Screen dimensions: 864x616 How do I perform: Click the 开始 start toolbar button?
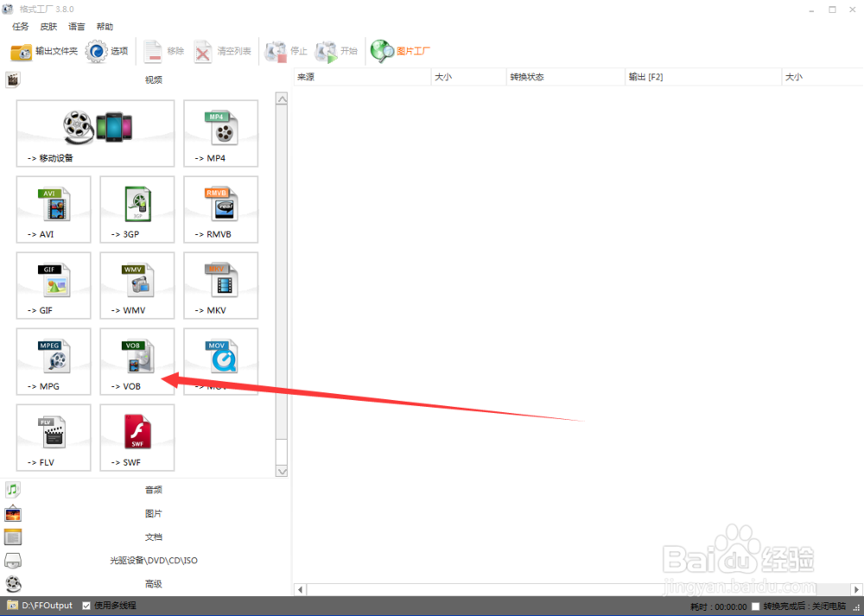[336, 51]
